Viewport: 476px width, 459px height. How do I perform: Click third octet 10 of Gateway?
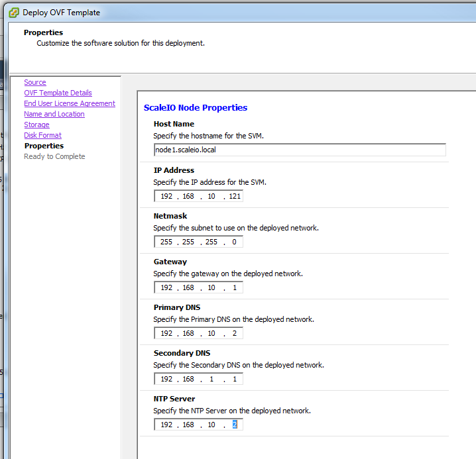[211, 287]
